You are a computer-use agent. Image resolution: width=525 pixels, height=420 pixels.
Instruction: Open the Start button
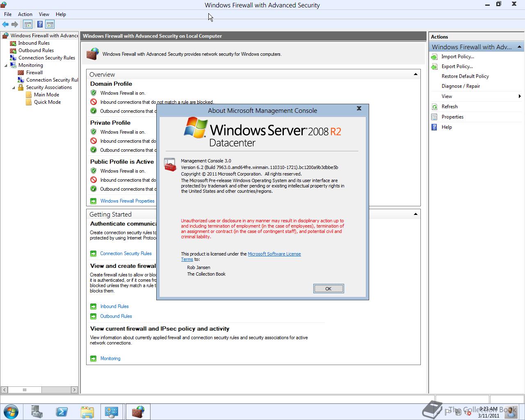pos(11,411)
